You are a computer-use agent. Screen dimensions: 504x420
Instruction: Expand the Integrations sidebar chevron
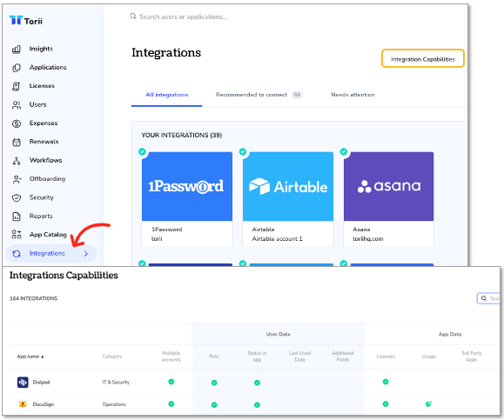click(x=86, y=254)
